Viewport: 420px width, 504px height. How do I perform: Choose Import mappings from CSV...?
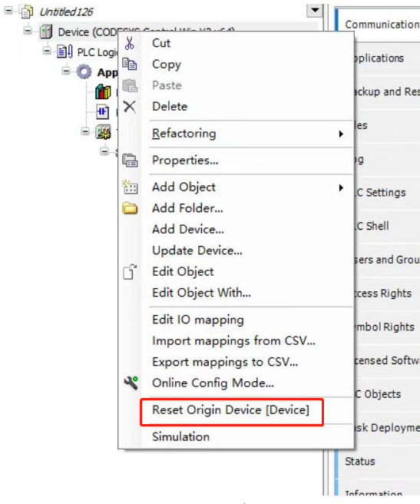[236, 340]
